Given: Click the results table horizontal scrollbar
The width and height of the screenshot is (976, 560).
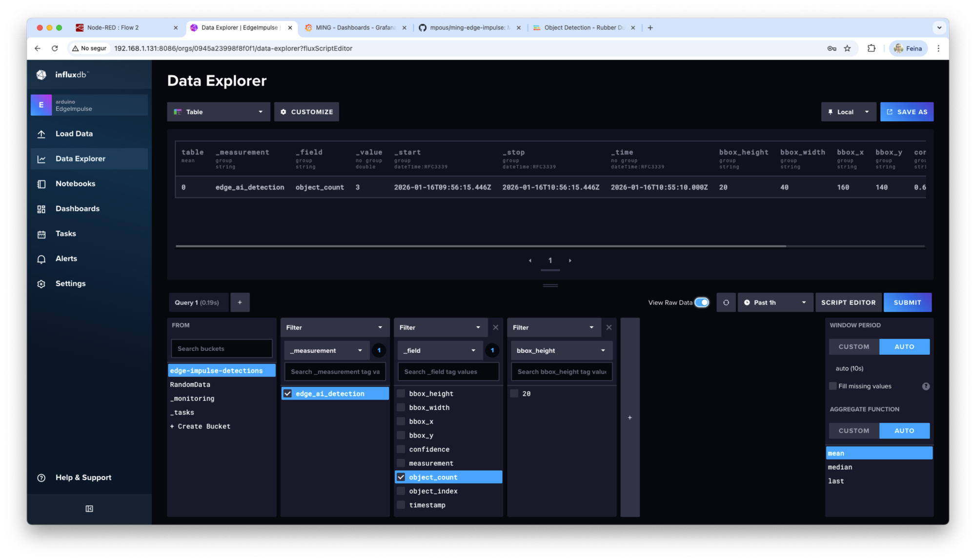Looking at the screenshot, I should [481, 246].
